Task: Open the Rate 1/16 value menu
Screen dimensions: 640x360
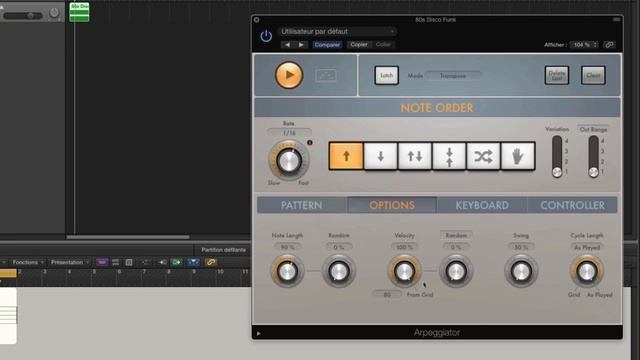Action: tap(289, 133)
